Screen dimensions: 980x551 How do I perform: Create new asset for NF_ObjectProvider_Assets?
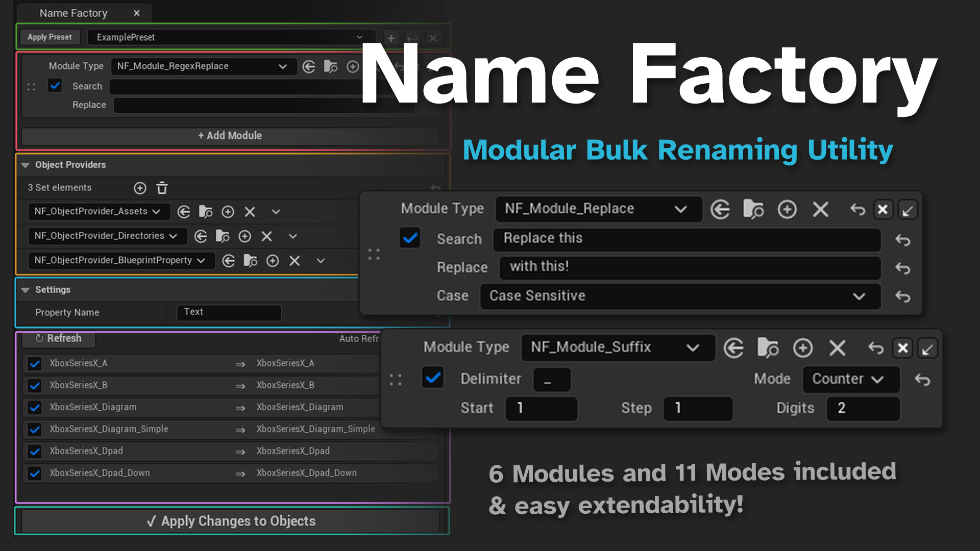228,212
